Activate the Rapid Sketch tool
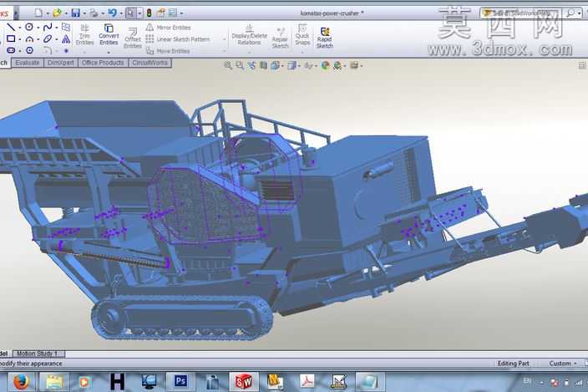588x392 pixels. [324, 38]
